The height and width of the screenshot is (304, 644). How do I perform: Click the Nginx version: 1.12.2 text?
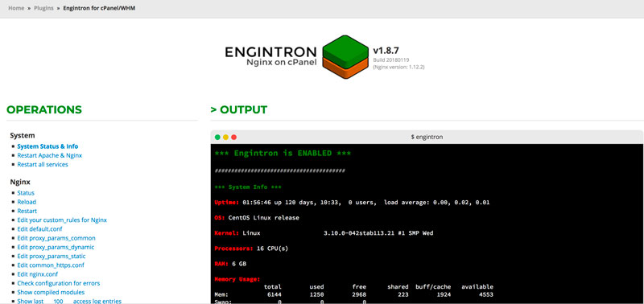(x=398, y=67)
